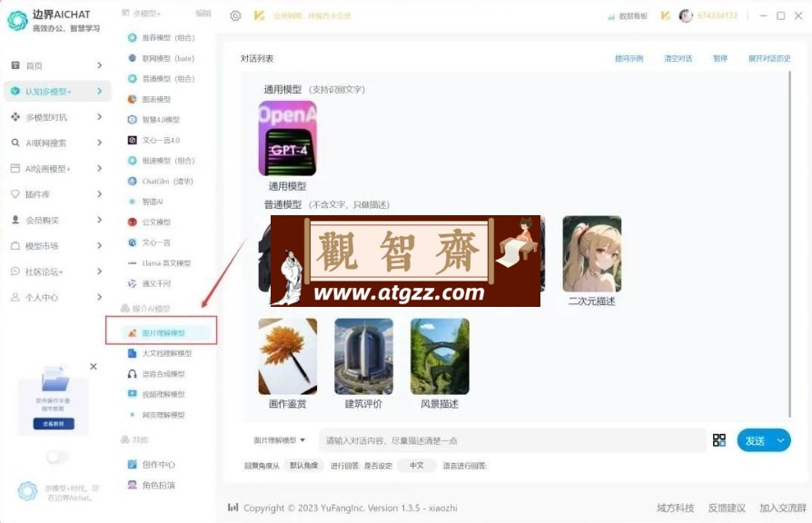Screen dimensions: 812x523
Task: Select the 智慧4.0模型 icon
Action: tap(132, 120)
